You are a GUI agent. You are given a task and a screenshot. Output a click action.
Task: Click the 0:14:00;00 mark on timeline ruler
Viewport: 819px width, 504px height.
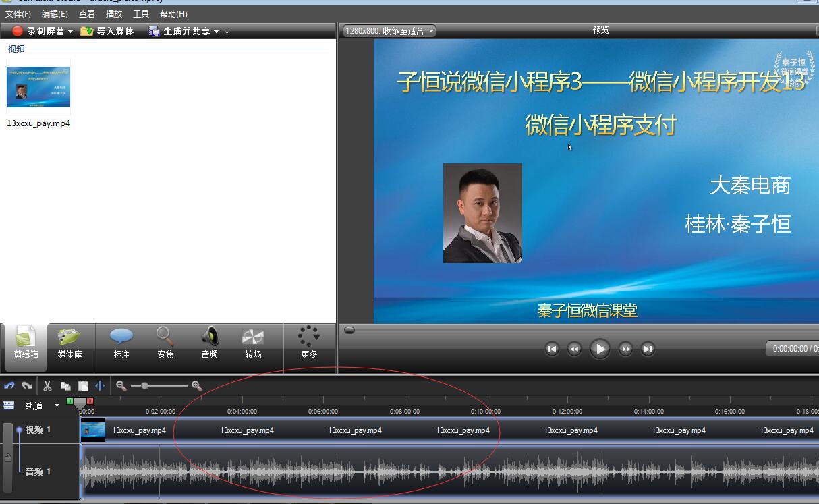[649, 411]
